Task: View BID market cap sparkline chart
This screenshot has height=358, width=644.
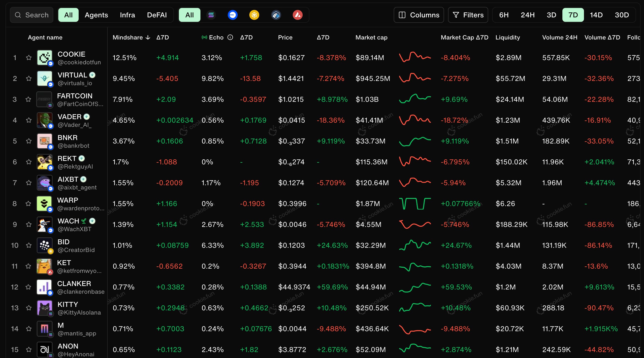Action: pos(415,245)
